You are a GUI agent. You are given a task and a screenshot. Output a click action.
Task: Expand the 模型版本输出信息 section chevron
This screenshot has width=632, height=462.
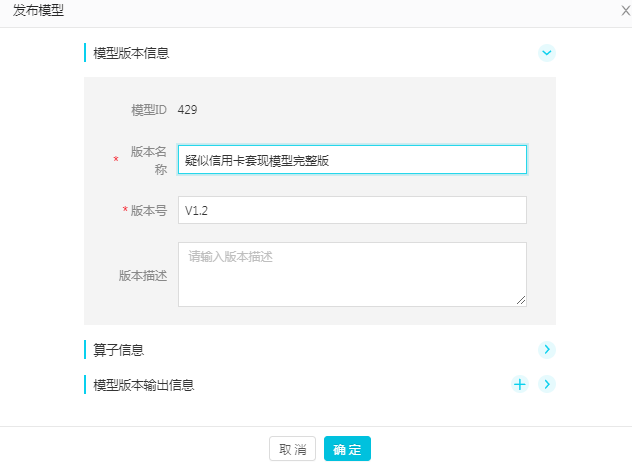tap(546, 384)
